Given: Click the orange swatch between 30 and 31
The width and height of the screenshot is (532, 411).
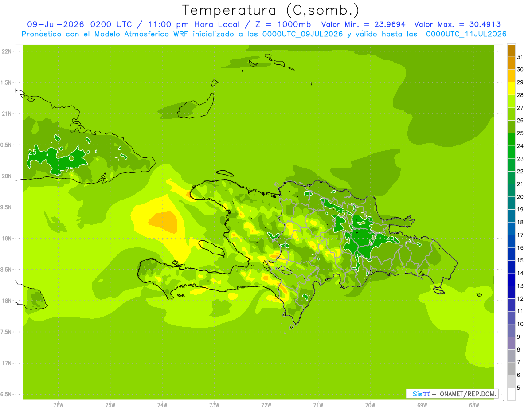Looking at the screenshot, I should 511,63.
